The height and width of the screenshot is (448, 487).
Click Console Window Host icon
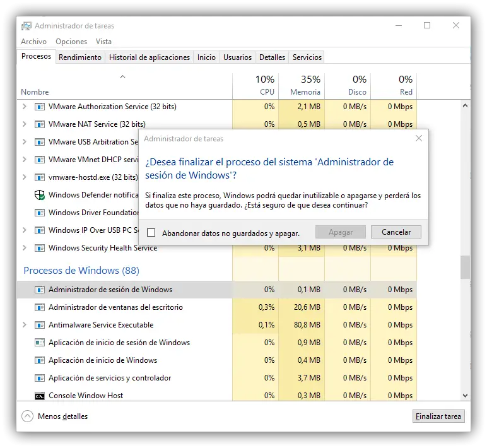tap(40, 396)
